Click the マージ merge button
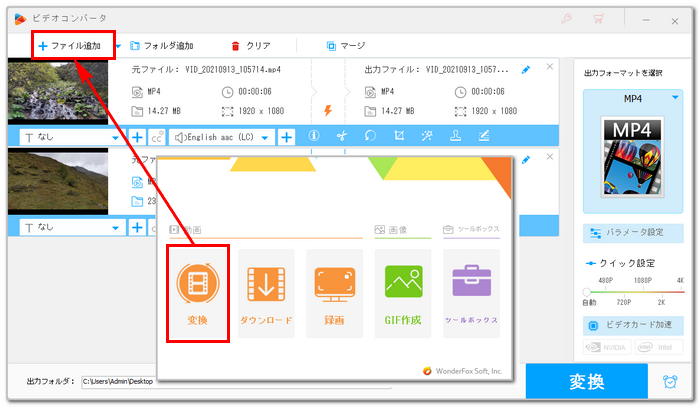 click(x=346, y=46)
